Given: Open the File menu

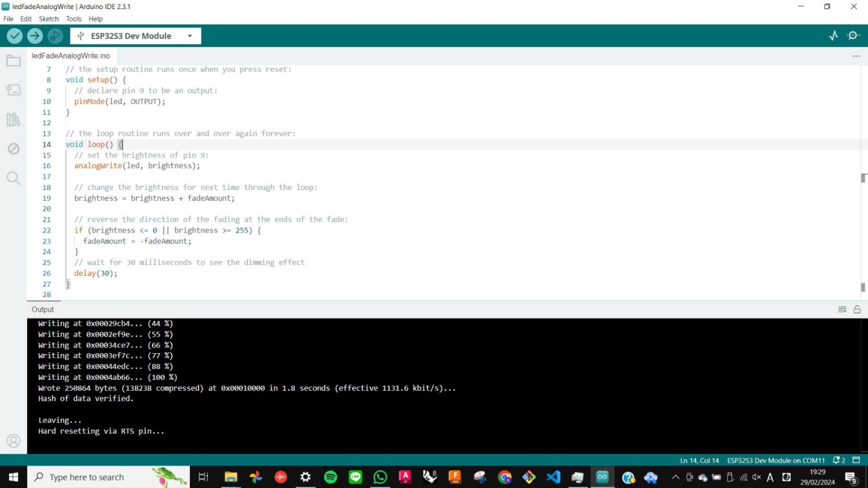Looking at the screenshot, I should [x=9, y=19].
